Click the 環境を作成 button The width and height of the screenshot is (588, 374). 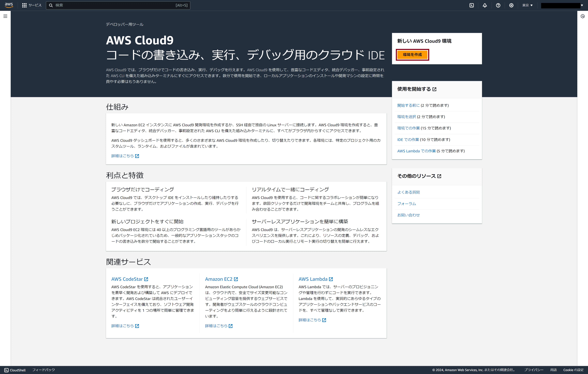[x=412, y=55]
